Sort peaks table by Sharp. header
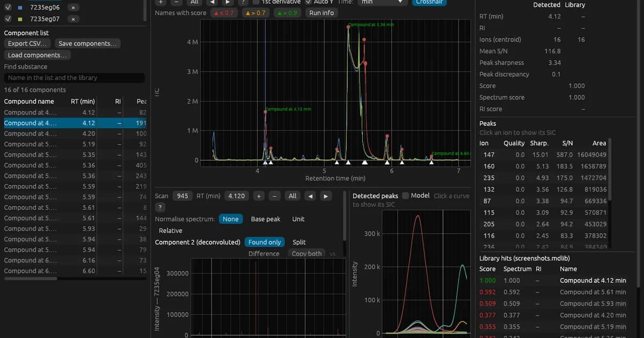This screenshot has width=644, height=338. 539,143
